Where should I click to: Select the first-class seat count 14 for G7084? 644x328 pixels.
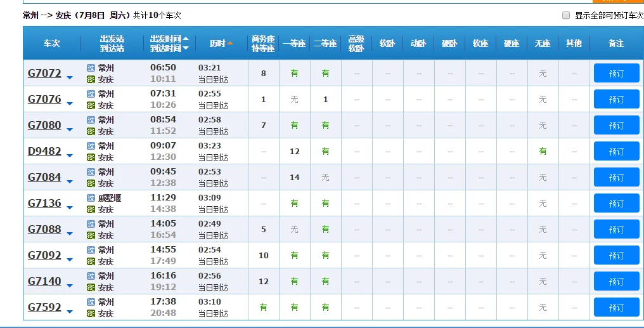coord(294,178)
